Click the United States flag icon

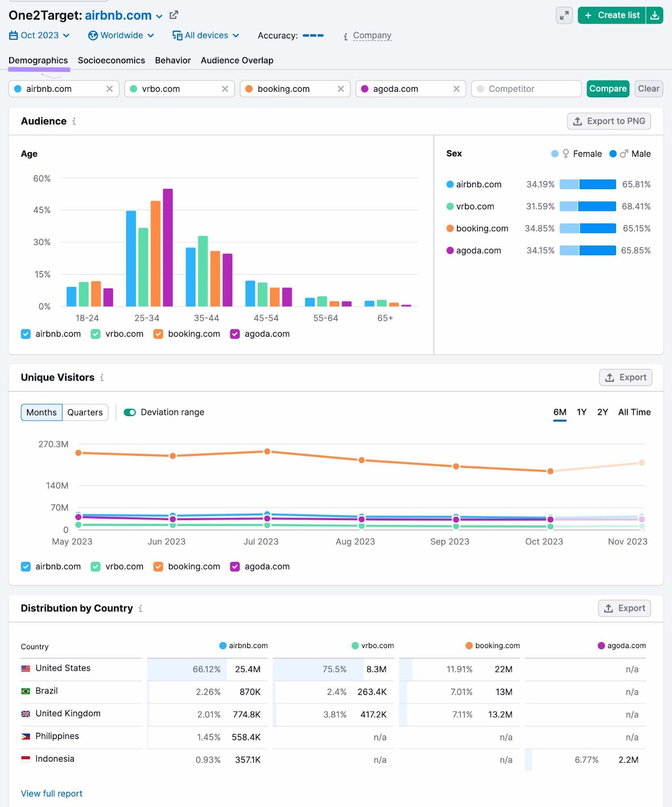[26, 669]
